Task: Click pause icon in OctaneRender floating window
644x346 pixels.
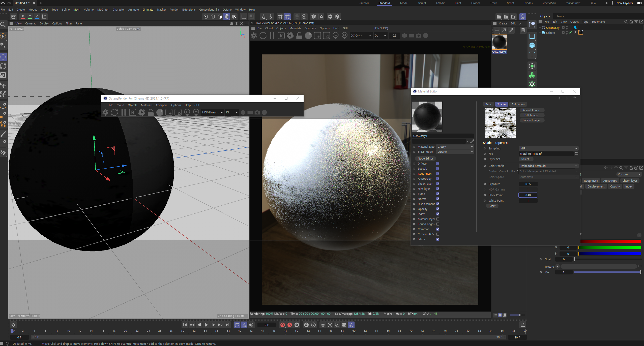Action: tap(124, 112)
